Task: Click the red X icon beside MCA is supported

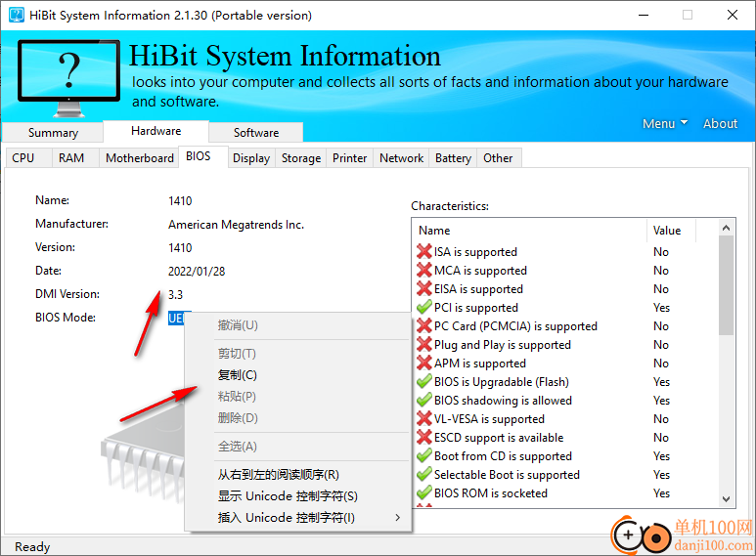Action: (423, 270)
